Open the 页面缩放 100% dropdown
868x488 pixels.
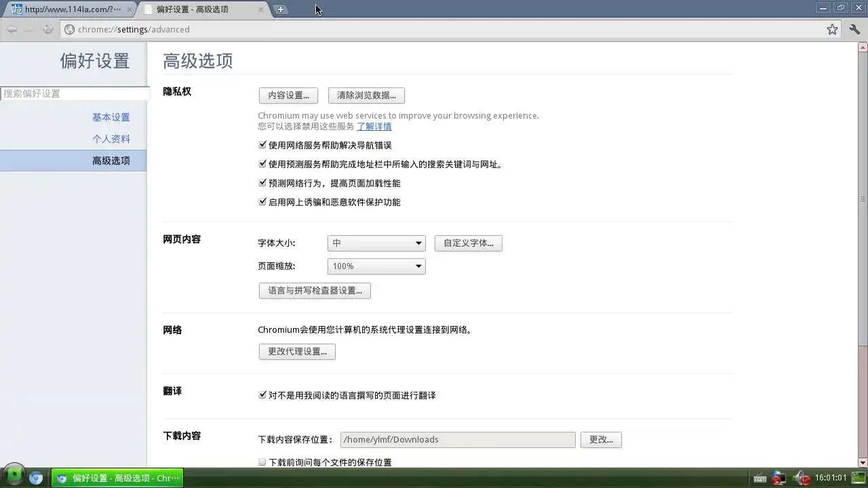pos(376,266)
